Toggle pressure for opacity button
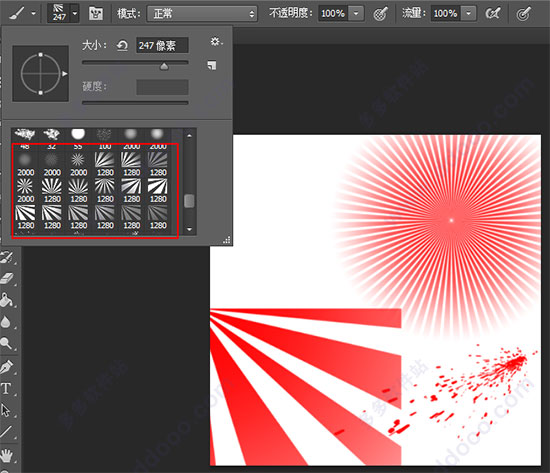 click(x=381, y=14)
